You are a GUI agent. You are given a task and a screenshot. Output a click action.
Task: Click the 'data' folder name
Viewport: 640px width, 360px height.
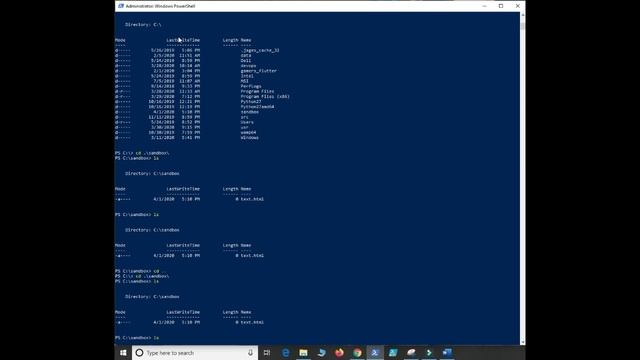[246, 56]
